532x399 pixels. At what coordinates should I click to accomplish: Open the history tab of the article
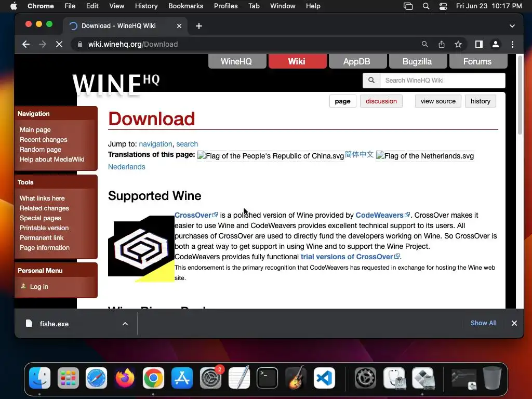pyautogui.click(x=480, y=101)
